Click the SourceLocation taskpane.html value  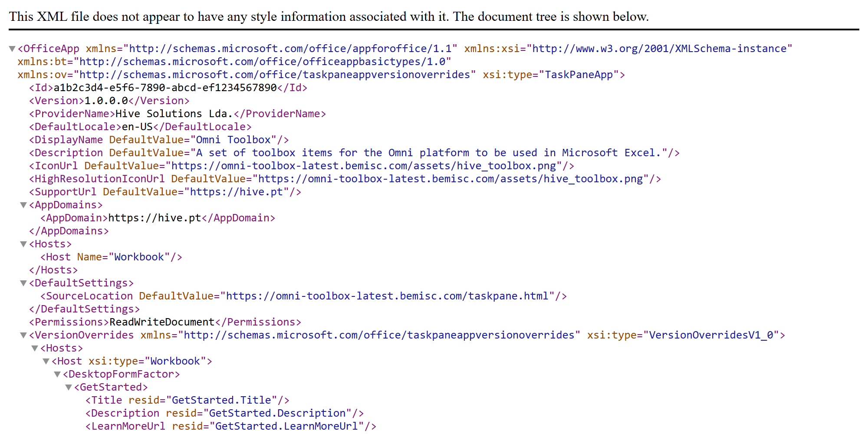(x=388, y=296)
